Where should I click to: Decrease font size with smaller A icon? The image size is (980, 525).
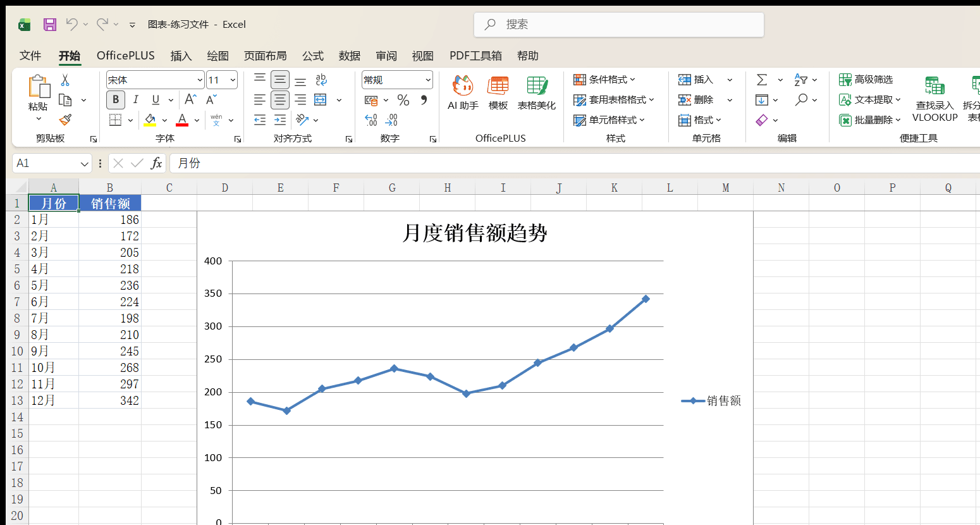[211, 99]
